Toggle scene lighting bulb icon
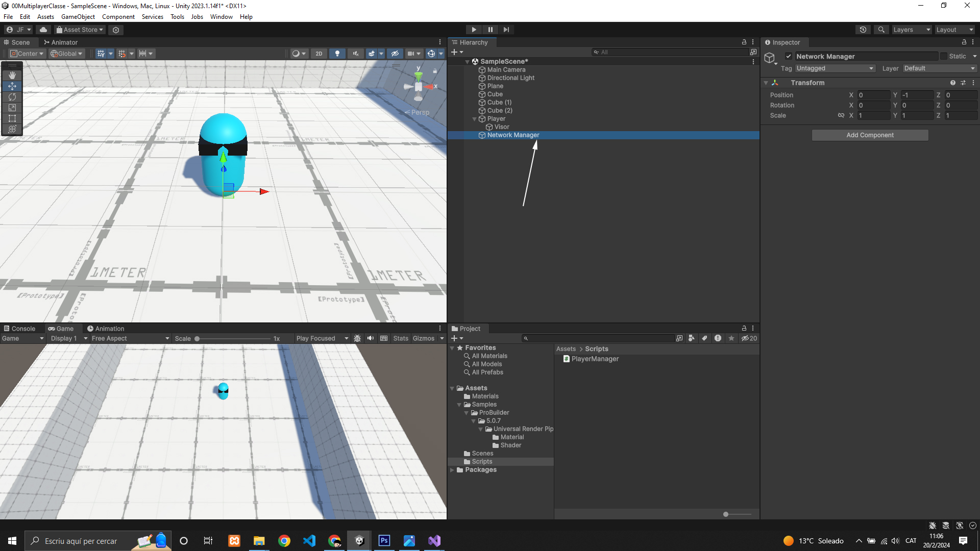Image resolution: width=980 pixels, height=551 pixels. click(x=337, y=54)
